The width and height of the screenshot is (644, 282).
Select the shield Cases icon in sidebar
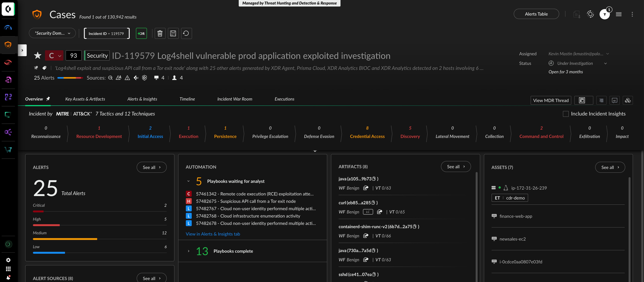pyautogui.click(x=8, y=45)
